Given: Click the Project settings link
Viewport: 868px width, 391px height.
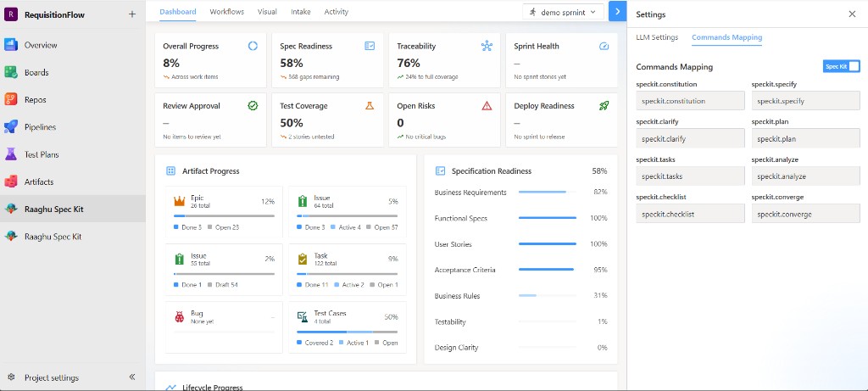Looking at the screenshot, I should tap(52, 377).
